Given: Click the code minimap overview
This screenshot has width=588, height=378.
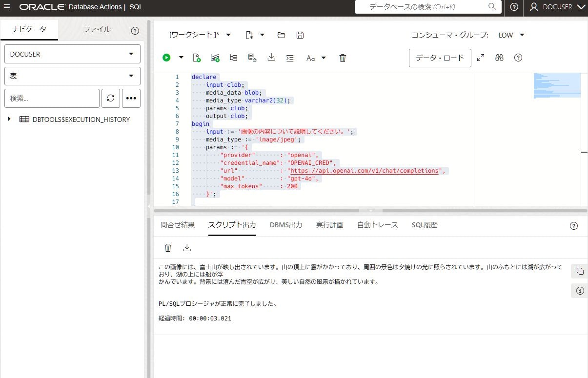Looking at the screenshot, I should (x=557, y=86).
